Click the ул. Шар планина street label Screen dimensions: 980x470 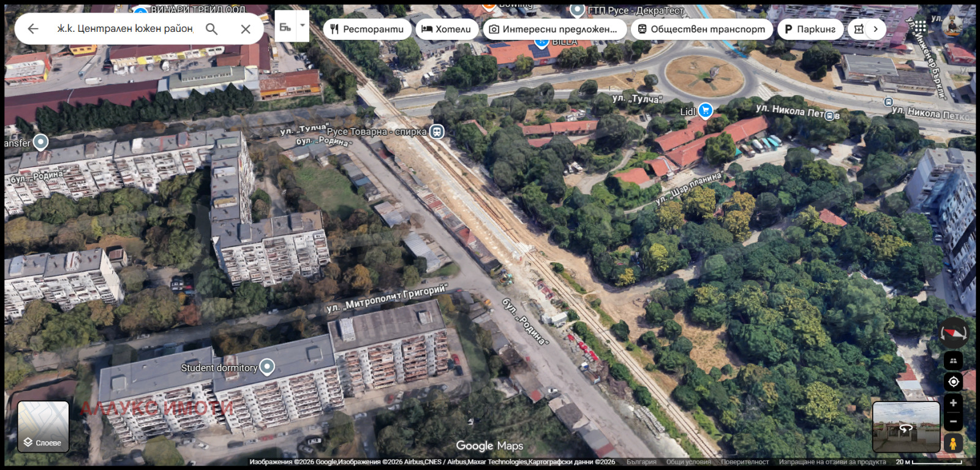[688, 188]
